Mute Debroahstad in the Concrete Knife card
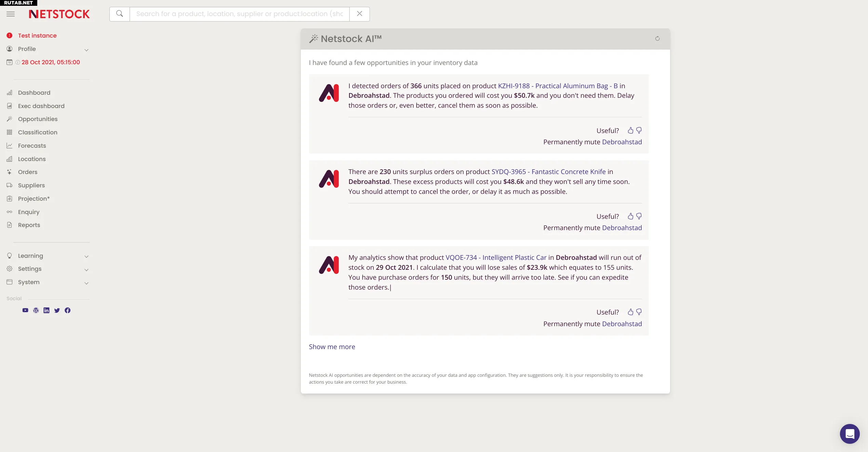The height and width of the screenshot is (452, 868). pyautogui.click(x=622, y=228)
